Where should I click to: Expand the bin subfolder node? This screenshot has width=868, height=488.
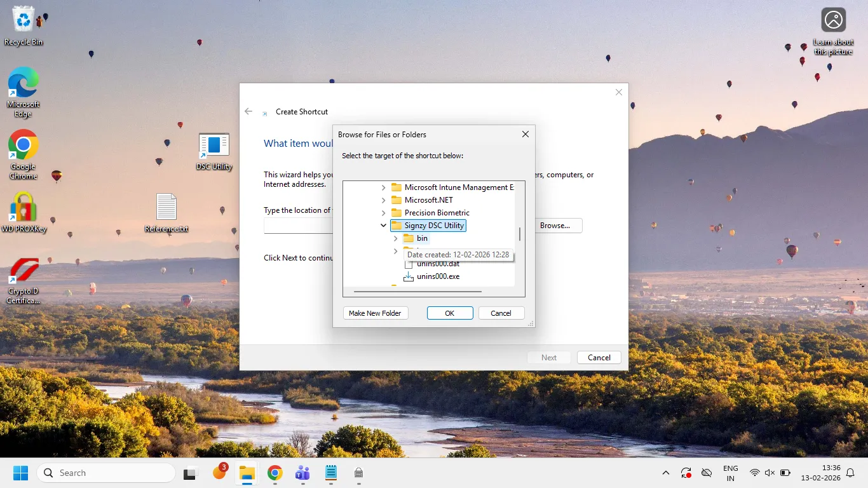(396, 238)
